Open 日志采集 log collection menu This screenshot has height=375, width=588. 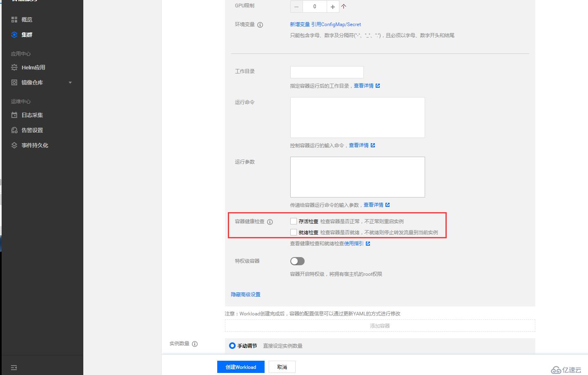click(32, 115)
